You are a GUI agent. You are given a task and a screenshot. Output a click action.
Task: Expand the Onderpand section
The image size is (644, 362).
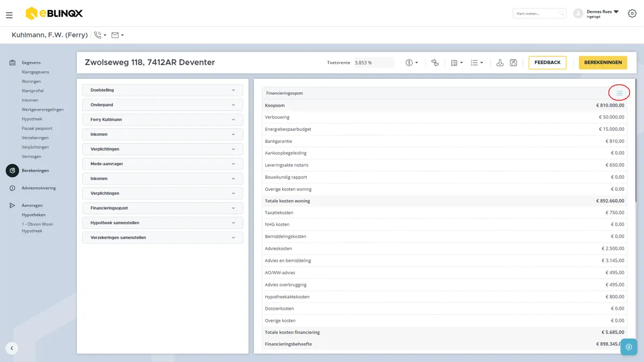[x=163, y=105]
